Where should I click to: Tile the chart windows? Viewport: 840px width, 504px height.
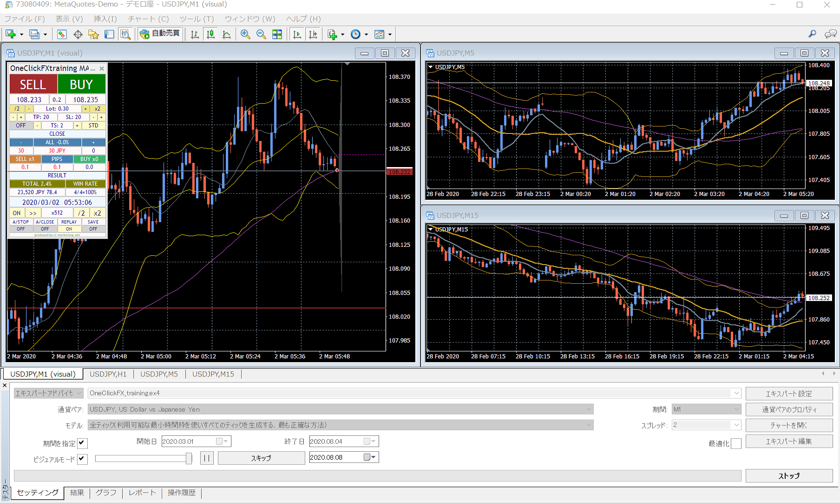pyautogui.click(x=277, y=34)
